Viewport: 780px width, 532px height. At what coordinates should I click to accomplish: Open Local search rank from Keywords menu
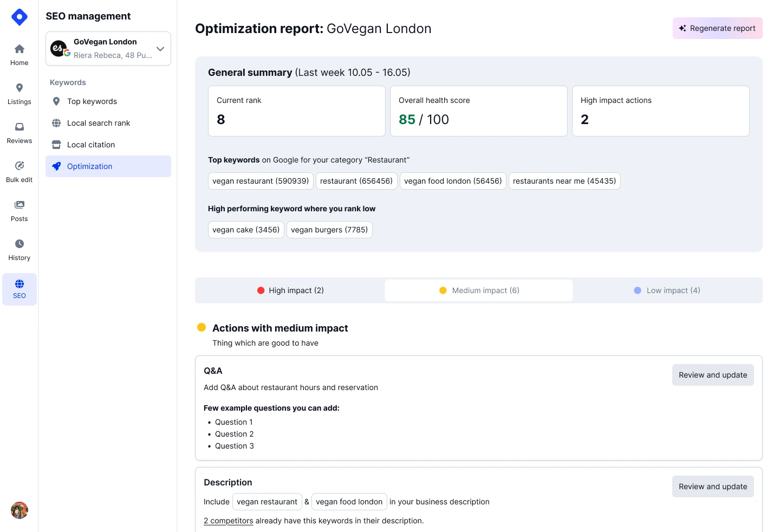[x=99, y=123]
